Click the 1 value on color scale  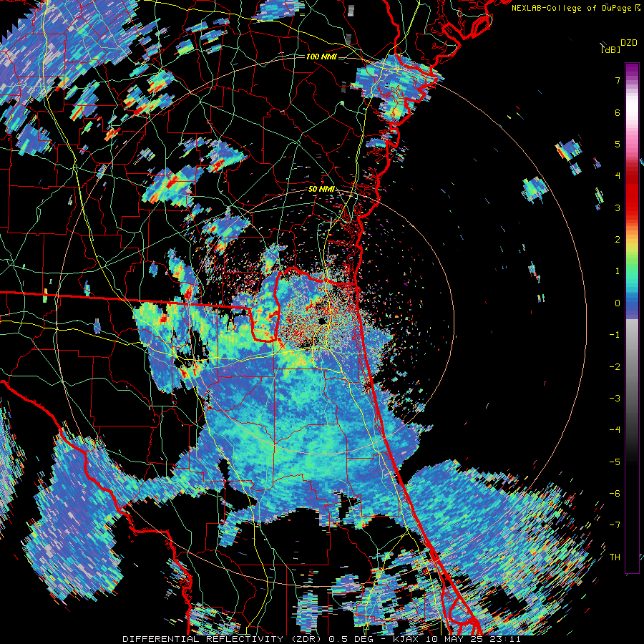pyautogui.click(x=618, y=271)
